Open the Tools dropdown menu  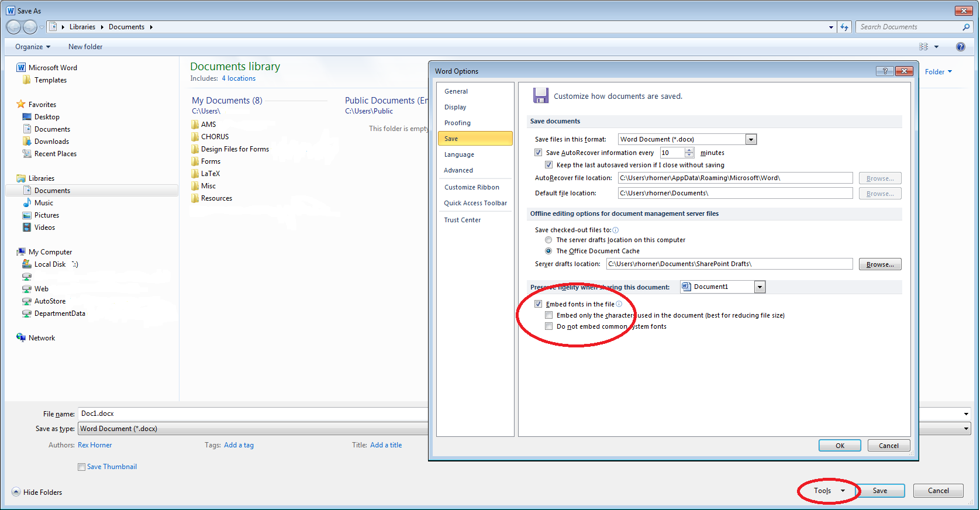(x=829, y=491)
